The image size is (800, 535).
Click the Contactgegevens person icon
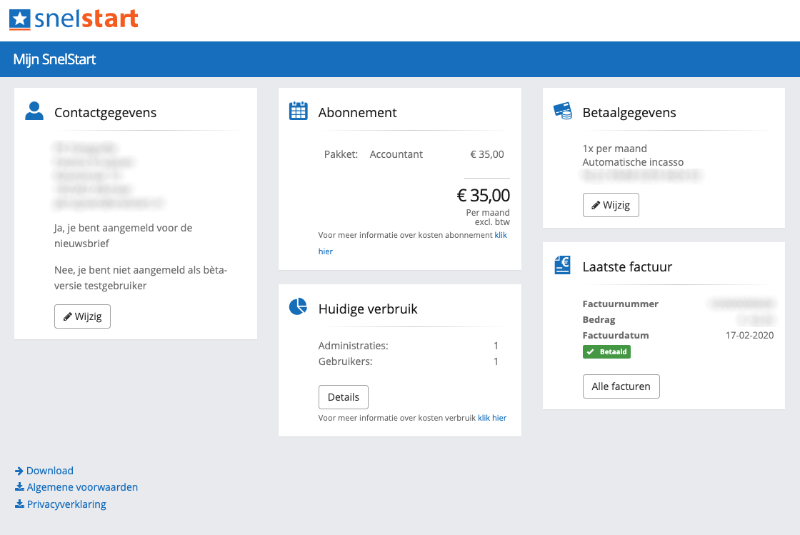[34, 111]
